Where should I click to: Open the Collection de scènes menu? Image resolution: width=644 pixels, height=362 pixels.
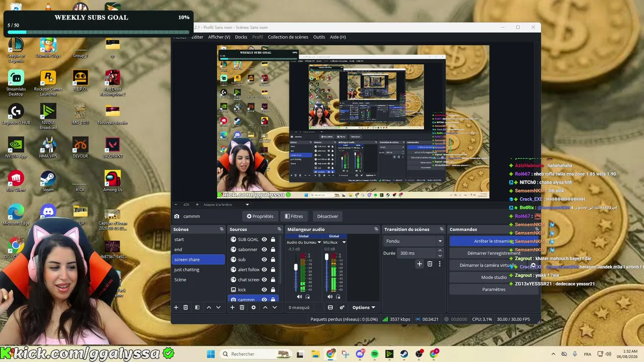pyautogui.click(x=288, y=37)
